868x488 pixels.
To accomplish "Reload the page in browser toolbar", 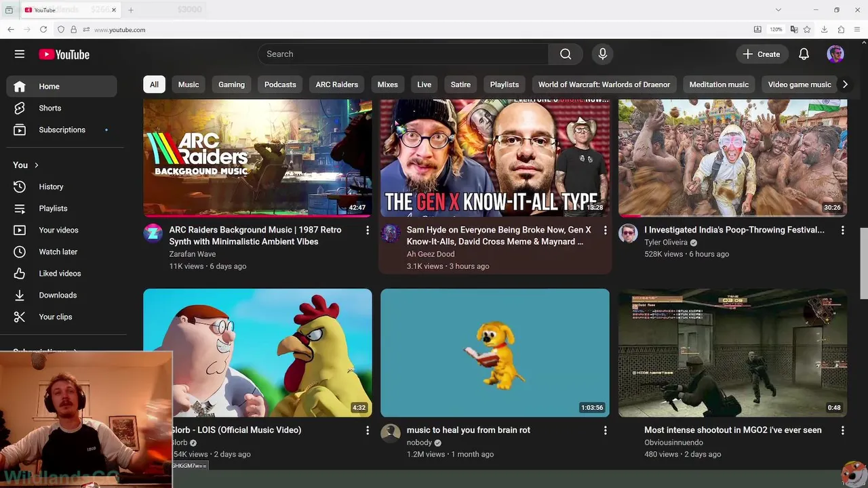I will coord(43,29).
